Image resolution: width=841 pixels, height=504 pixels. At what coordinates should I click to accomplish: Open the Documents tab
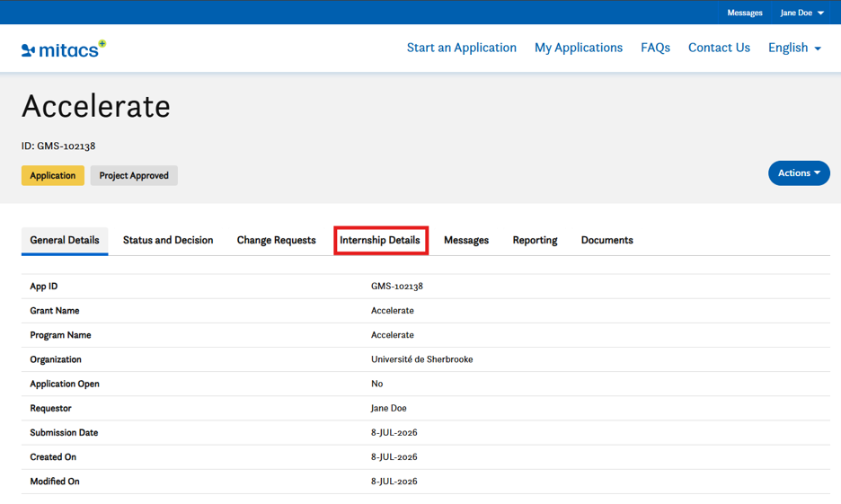click(x=606, y=240)
